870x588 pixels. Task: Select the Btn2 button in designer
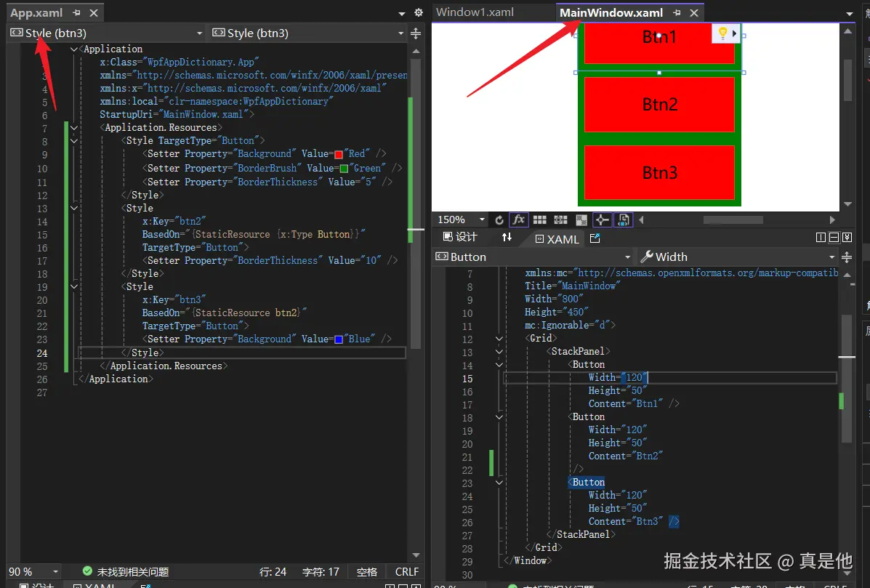pos(659,104)
